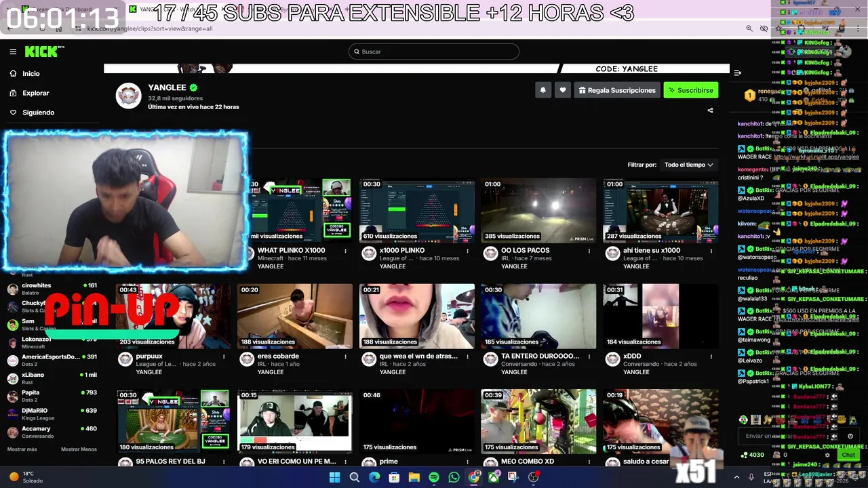Image resolution: width=868 pixels, height=488 pixels.
Task: Open options menu for purpuux clip
Action: pyautogui.click(x=224, y=357)
